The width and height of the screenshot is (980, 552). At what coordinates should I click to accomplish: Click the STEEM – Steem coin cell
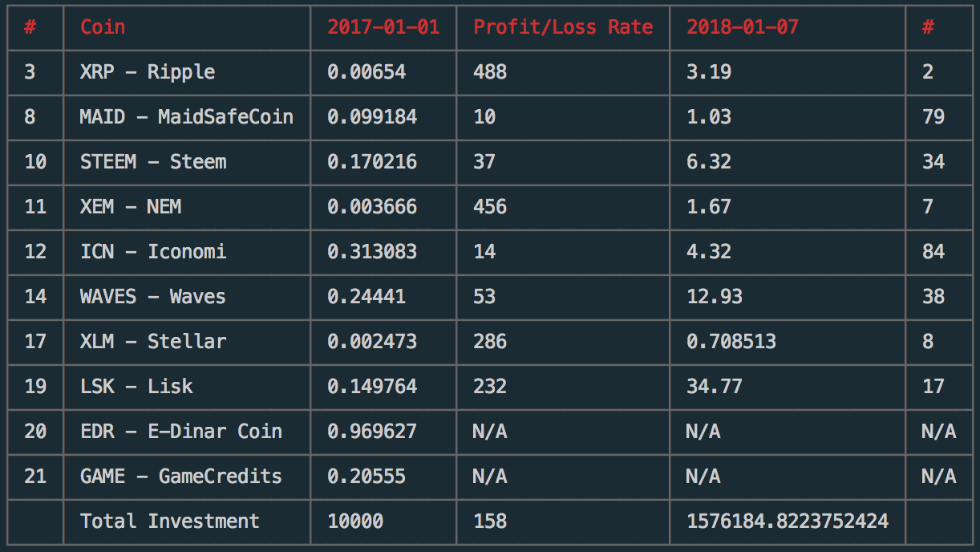point(153,162)
